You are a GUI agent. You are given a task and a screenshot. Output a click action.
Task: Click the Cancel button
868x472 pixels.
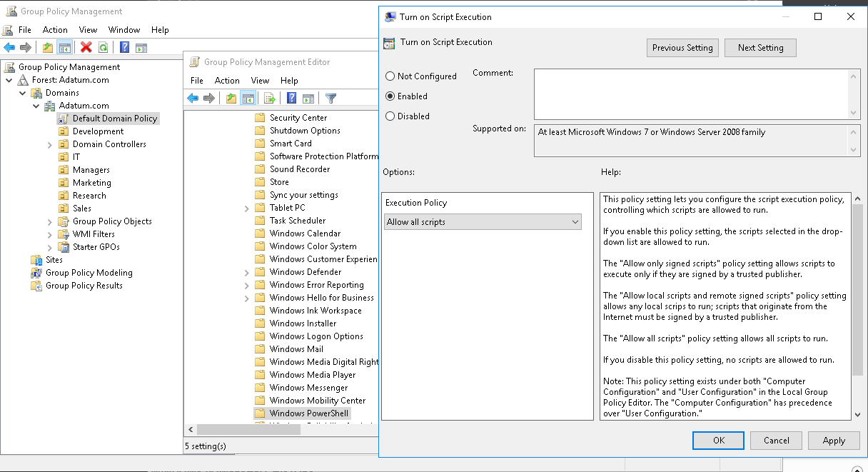pyautogui.click(x=776, y=441)
